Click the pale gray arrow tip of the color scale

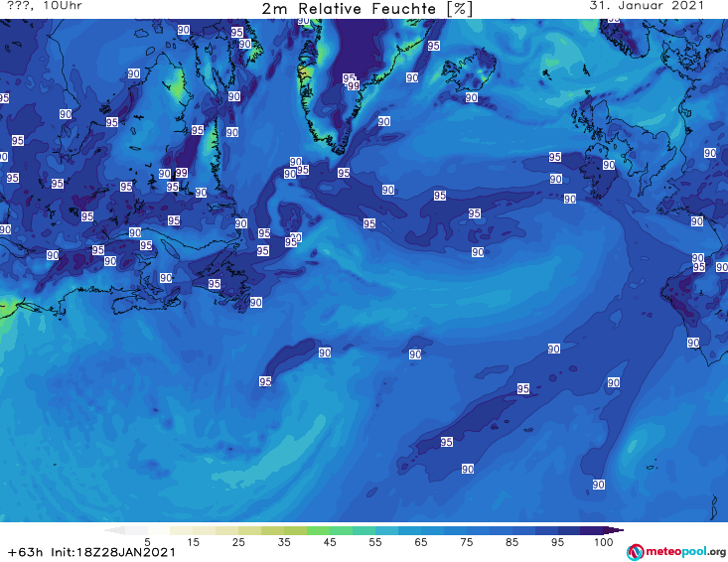point(114,530)
